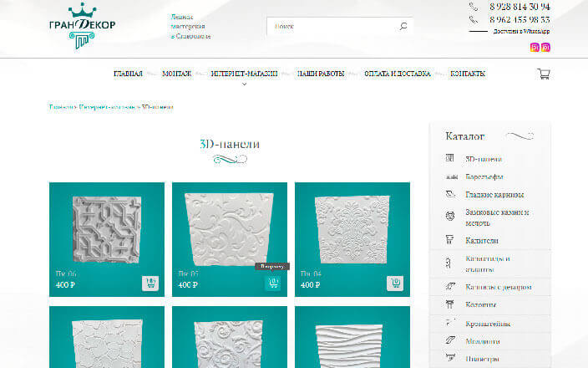Open the cracked-stone pattern panel image

coord(107,344)
